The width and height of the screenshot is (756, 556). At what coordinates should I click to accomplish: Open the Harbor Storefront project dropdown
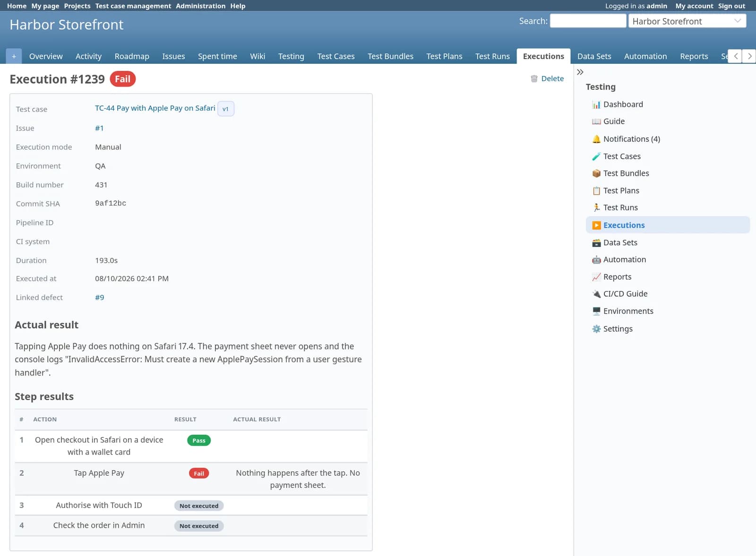point(687,21)
